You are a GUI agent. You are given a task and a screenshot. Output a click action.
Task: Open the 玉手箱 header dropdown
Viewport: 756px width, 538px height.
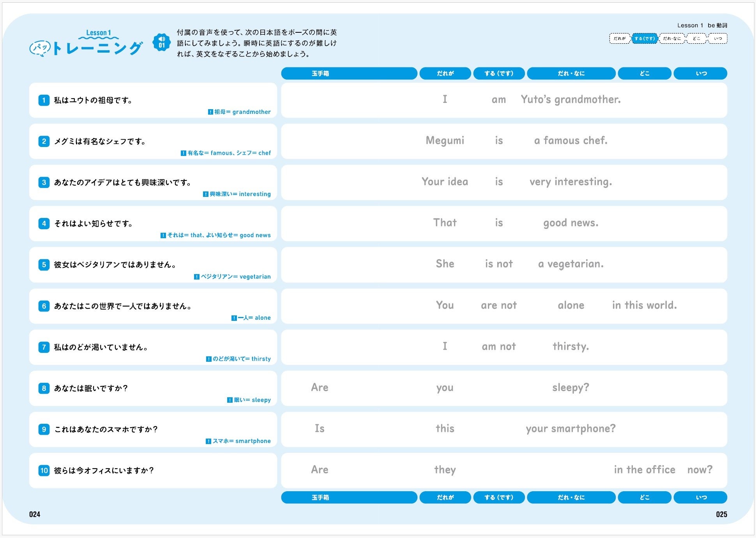[350, 73]
